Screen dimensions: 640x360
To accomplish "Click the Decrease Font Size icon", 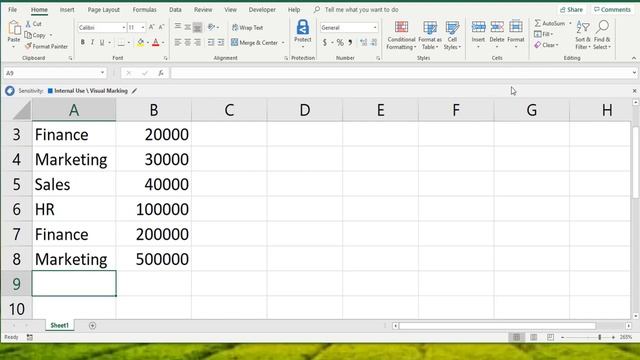I will 161,27.
